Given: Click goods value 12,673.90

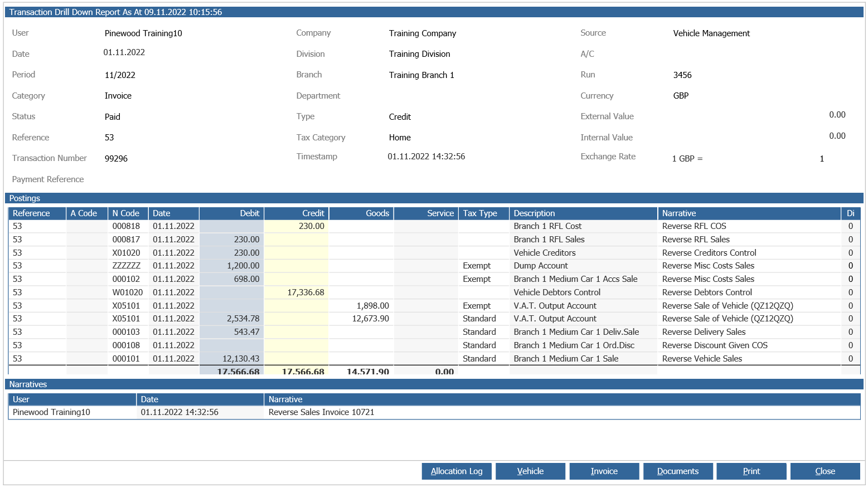Looking at the screenshot, I should coord(371,319).
